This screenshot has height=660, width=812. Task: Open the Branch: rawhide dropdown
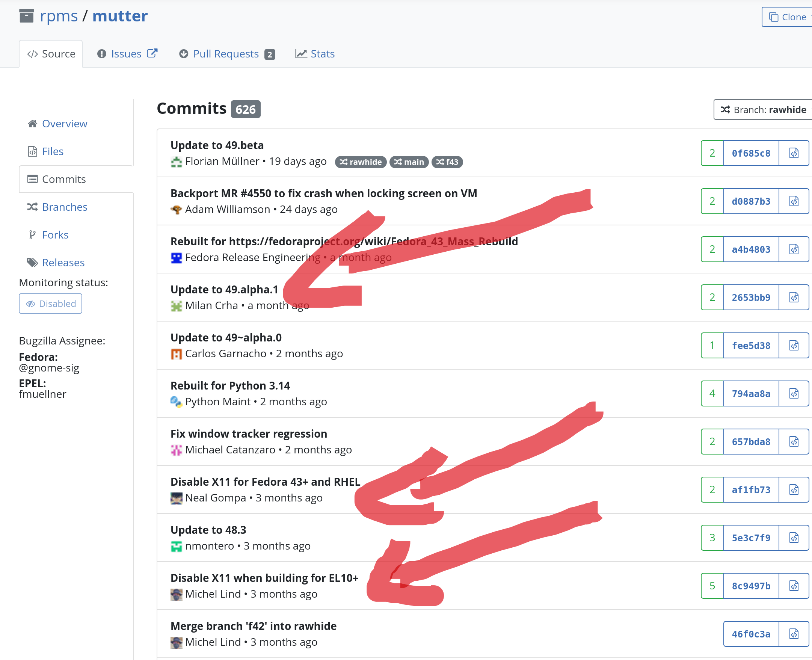coord(762,109)
